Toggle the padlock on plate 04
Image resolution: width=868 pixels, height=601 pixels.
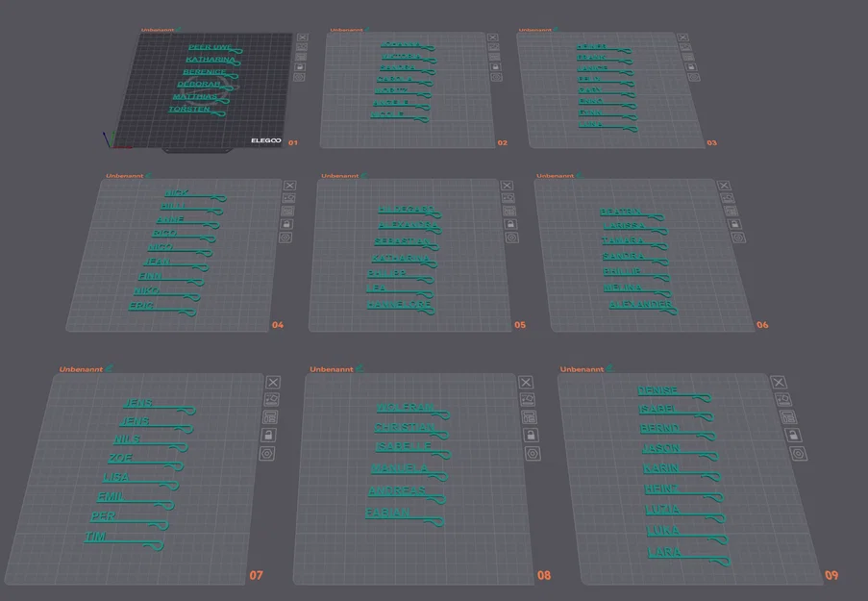[x=286, y=224]
